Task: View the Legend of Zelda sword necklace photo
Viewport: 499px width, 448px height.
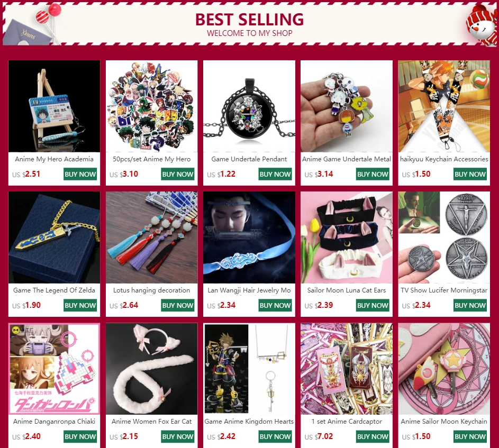Action: click(54, 237)
